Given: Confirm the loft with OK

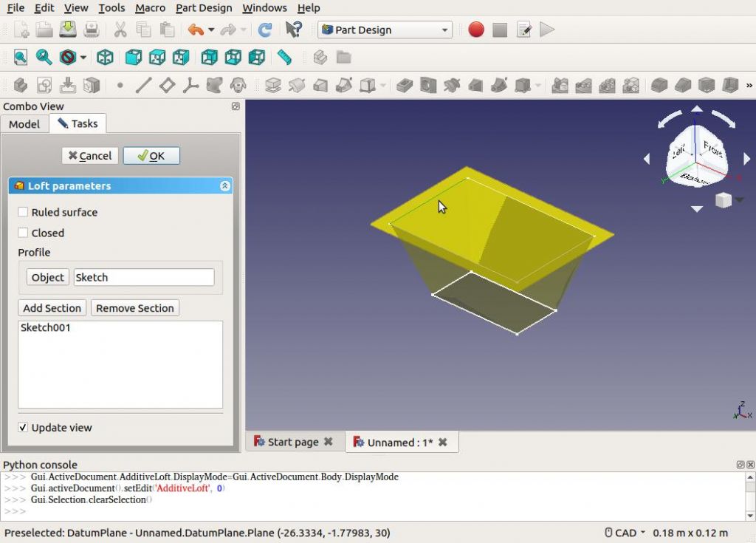Looking at the screenshot, I should [151, 156].
